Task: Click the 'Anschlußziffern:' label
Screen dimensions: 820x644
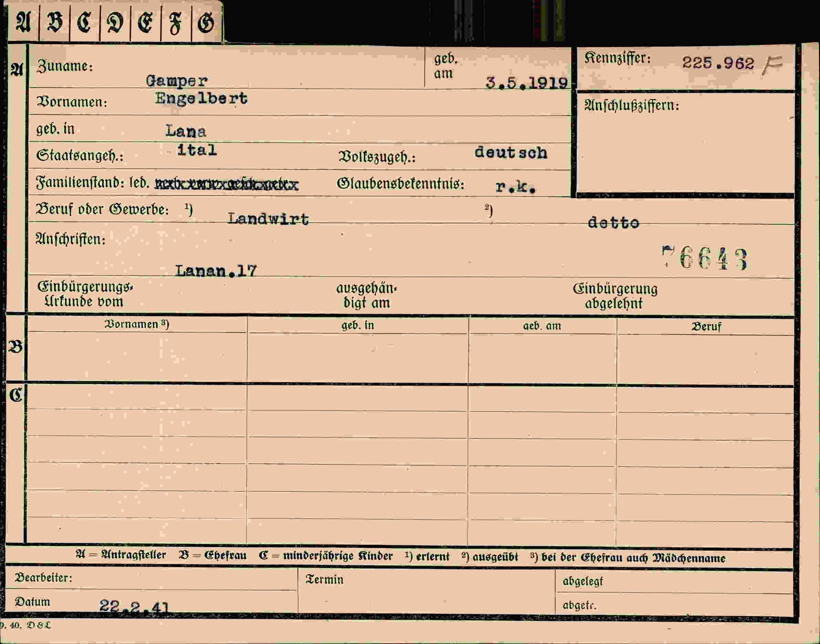Action: [x=632, y=106]
